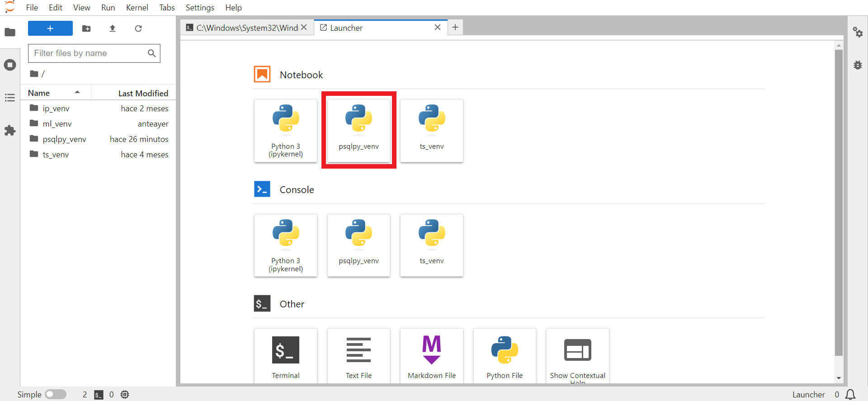
Task: Launch Python 3 (ipykernel) notebook
Action: click(x=286, y=131)
